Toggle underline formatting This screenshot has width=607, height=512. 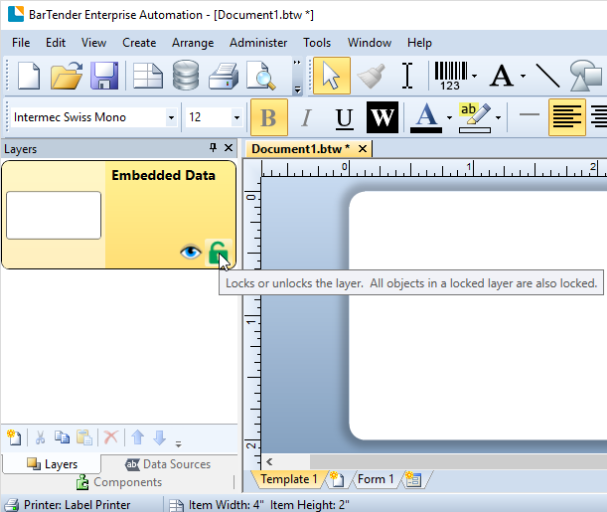click(344, 118)
